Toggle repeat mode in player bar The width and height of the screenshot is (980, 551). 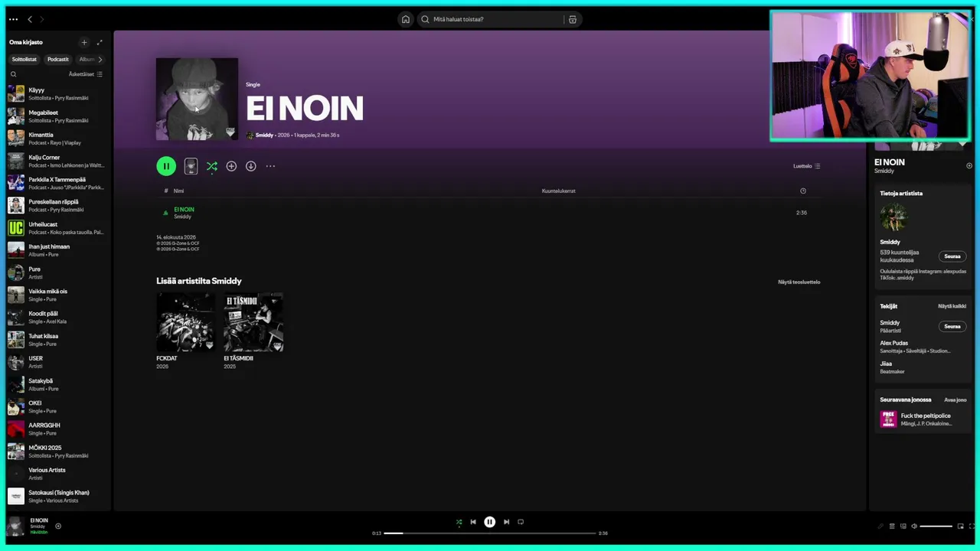[521, 522]
